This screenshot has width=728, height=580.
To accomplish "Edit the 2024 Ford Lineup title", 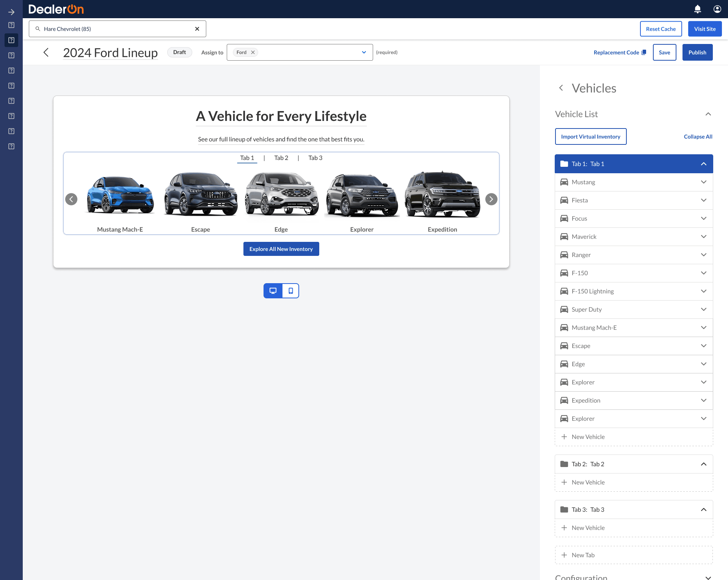I will click(x=110, y=52).
